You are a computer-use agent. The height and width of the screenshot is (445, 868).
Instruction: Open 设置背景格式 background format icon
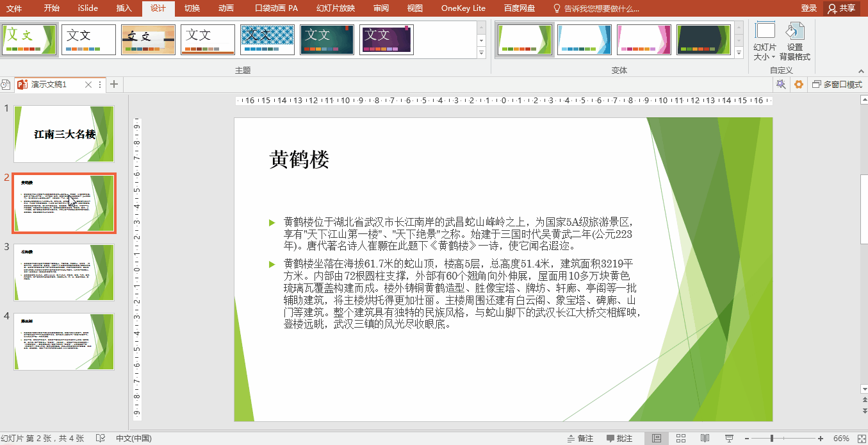(x=795, y=41)
